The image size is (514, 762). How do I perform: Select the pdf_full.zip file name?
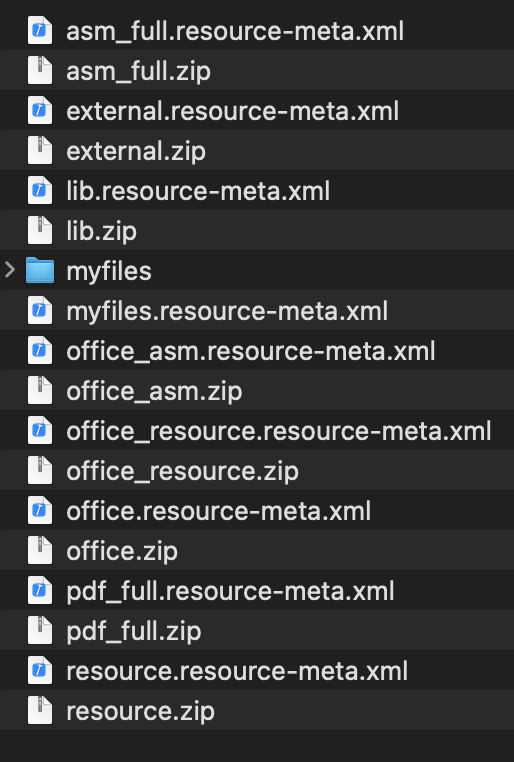point(134,631)
